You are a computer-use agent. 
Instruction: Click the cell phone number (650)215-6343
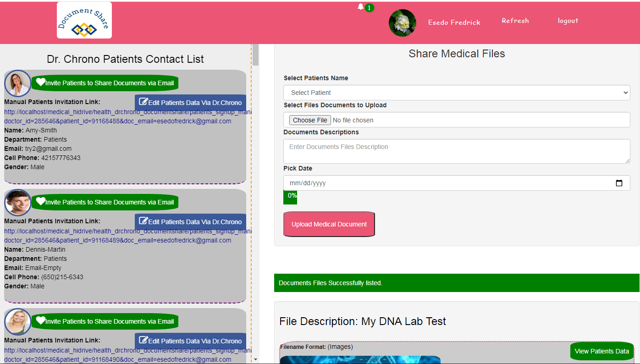(62, 277)
